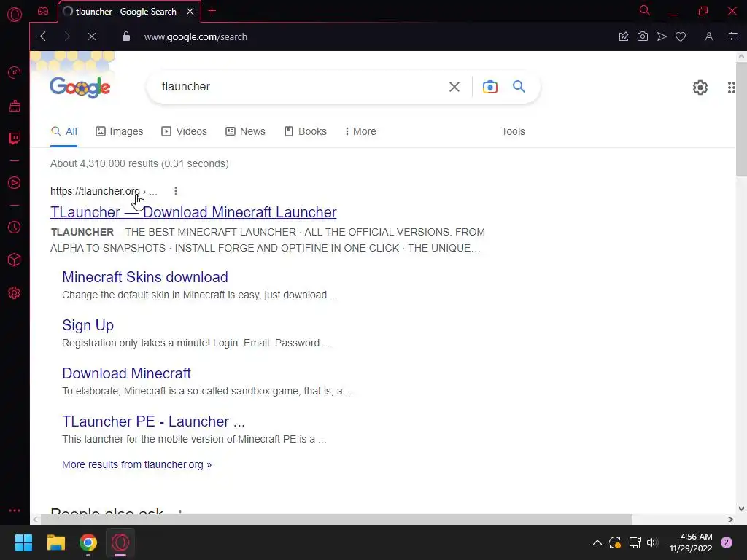Image resolution: width=747 pixels, height=560 pixels.
Task: Click the vertical page scrollbar thumb
Action: pos(741,119)
